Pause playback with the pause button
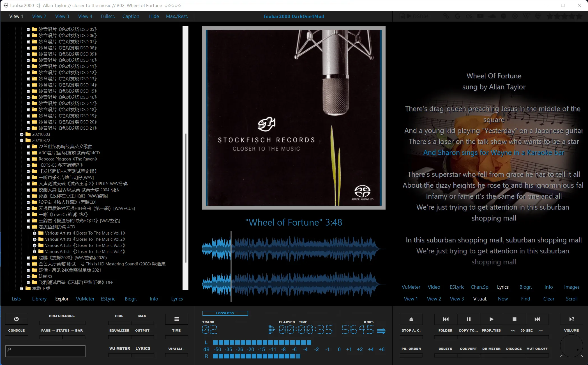This screenshot has height=365, width=588. click(x=469, y=319)
